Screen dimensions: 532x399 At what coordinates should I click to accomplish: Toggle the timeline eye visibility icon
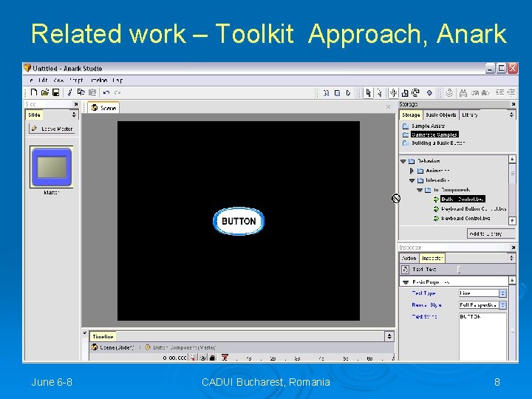[202, 358]
